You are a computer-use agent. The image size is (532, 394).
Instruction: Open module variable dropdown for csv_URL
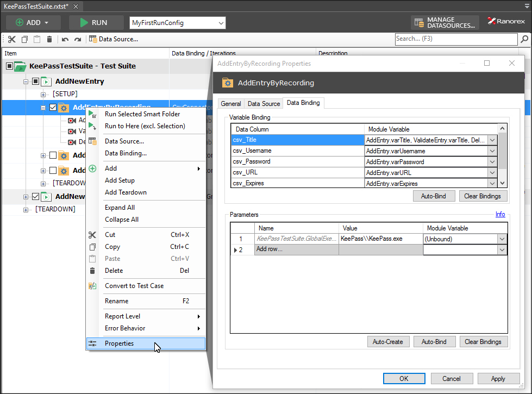pyautogui.click(x=492, y=173)
